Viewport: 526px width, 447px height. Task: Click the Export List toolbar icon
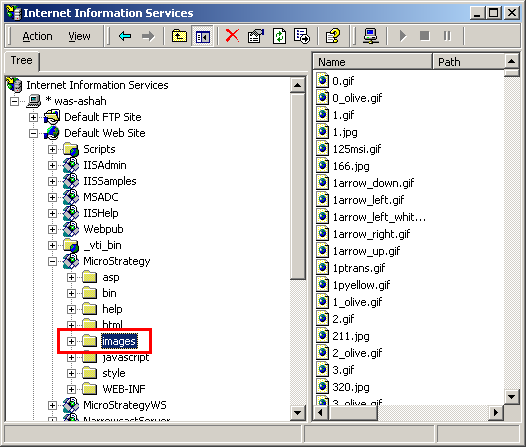tap(302, 36)
